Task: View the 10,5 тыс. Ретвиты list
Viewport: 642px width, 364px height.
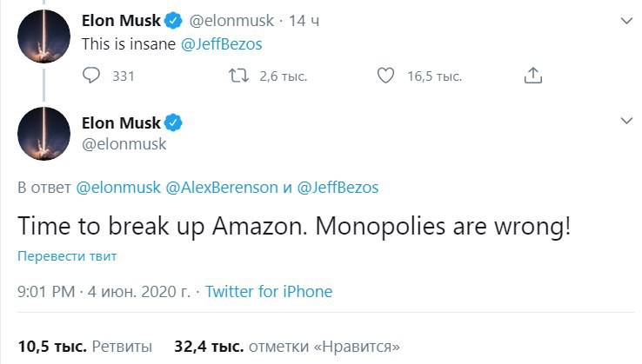Action: click(84, 347)
